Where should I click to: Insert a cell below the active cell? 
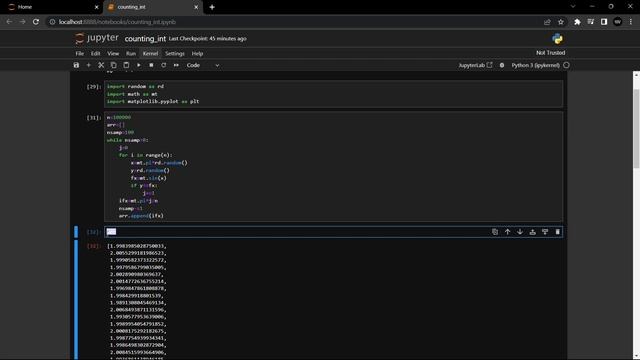(545, 232)
